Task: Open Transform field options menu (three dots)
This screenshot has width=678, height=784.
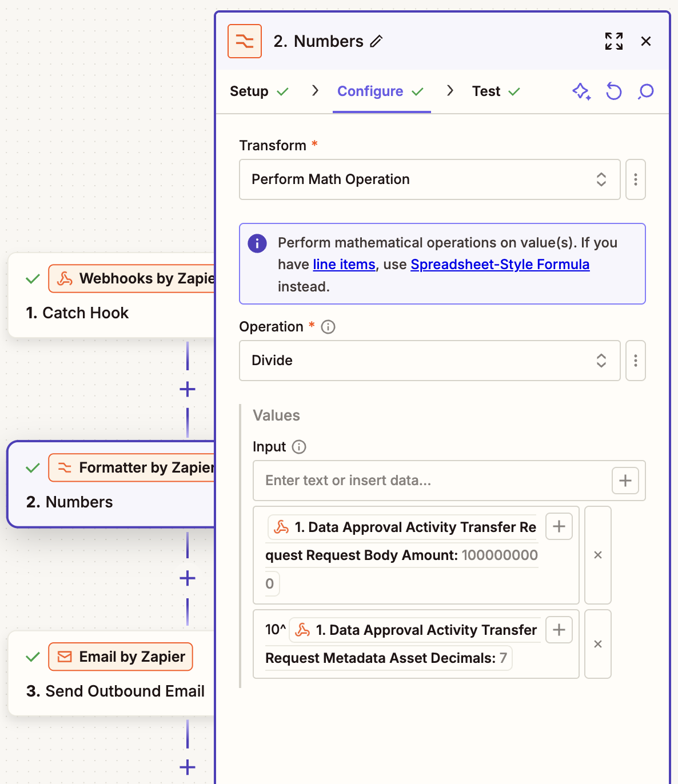Action: 636,179
